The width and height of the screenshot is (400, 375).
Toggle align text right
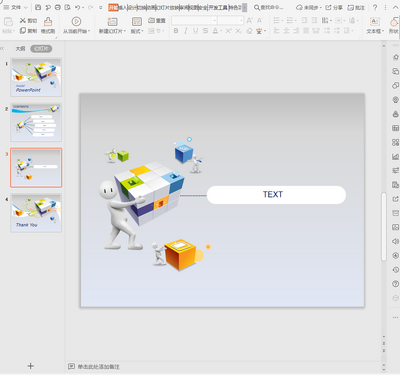click(296, 31)
